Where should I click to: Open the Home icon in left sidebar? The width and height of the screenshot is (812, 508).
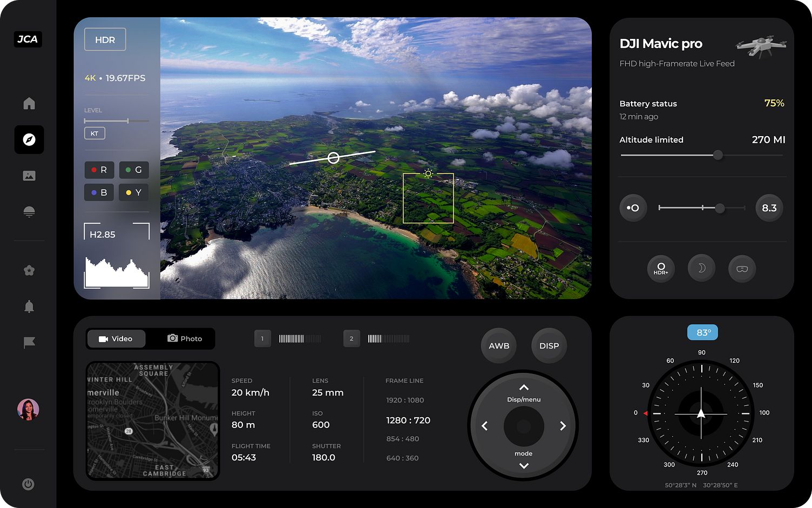[x=29, y=103]
